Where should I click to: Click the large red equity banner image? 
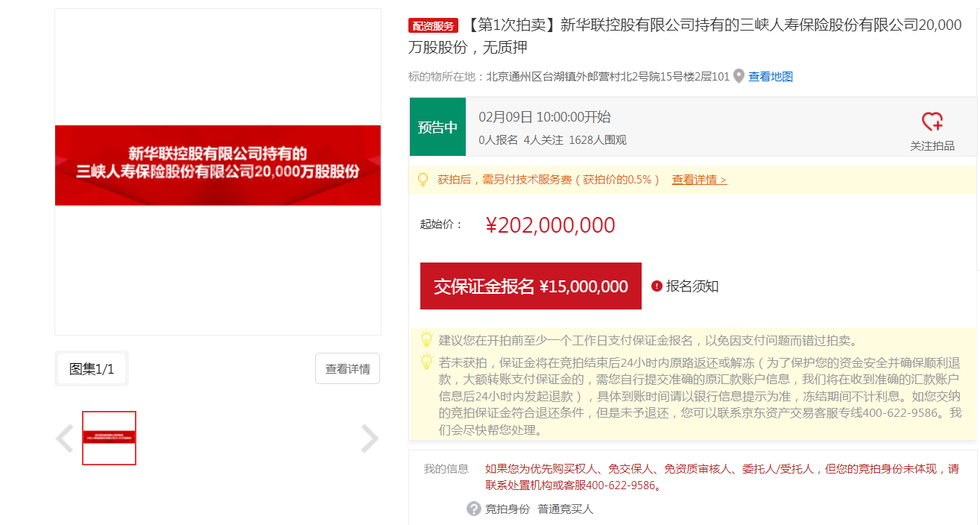click(x=218, y=165)
